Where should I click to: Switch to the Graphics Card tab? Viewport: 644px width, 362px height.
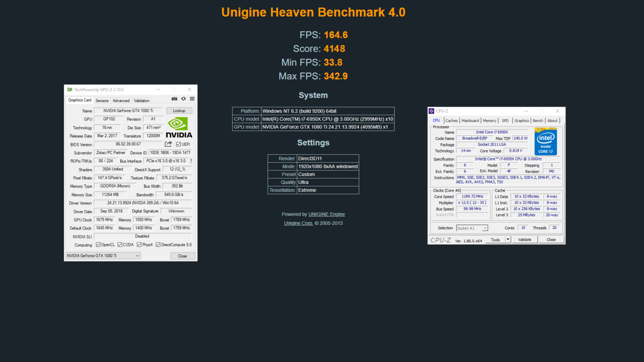[79, 100]
